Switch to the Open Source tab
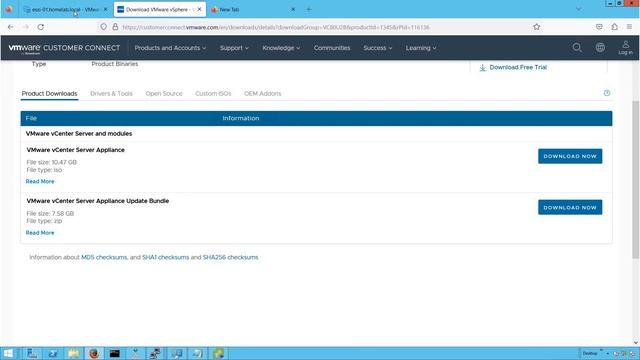 pyautogui.click(x=164, y=93)
